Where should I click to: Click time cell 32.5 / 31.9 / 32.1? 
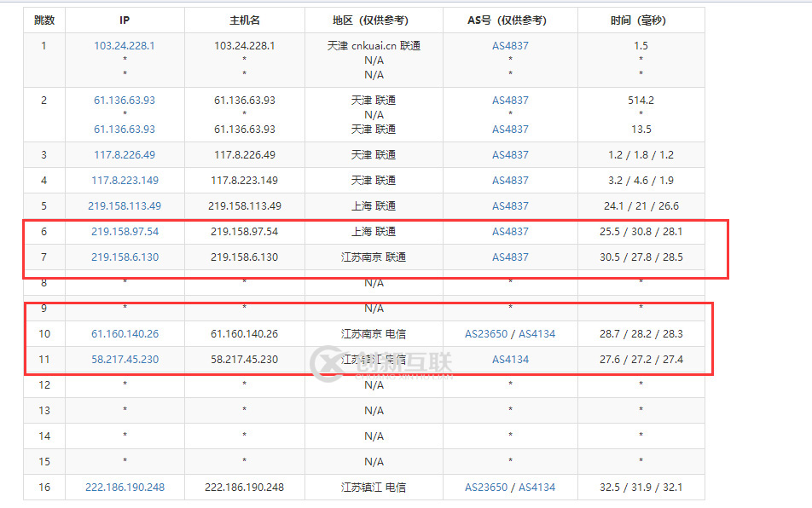(641, 488)
